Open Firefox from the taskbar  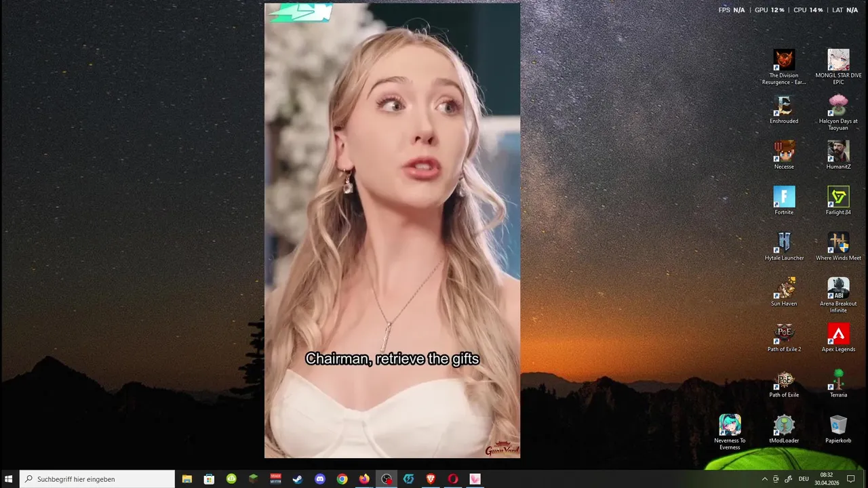click(x=364, y=479)
